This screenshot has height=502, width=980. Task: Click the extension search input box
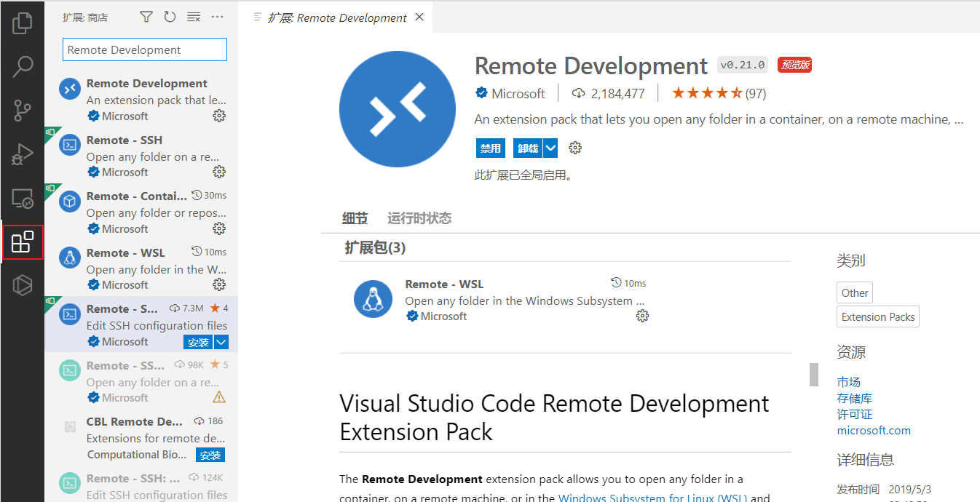145,49
